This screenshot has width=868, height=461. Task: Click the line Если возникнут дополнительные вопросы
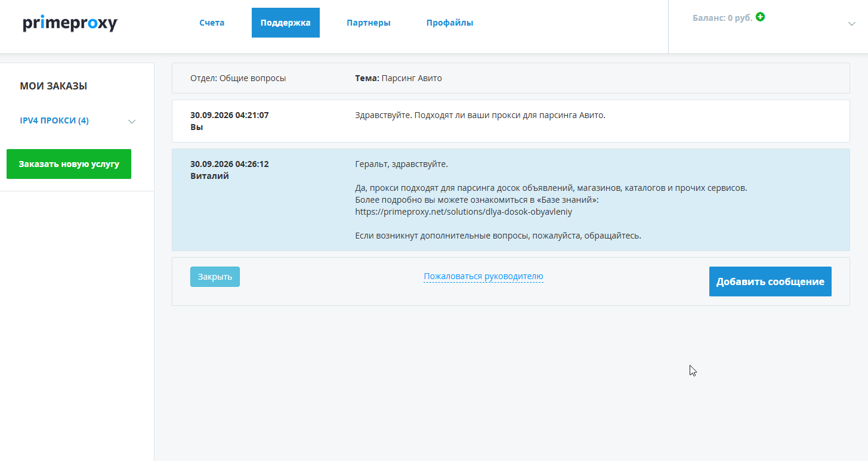[x=498, y=236]
